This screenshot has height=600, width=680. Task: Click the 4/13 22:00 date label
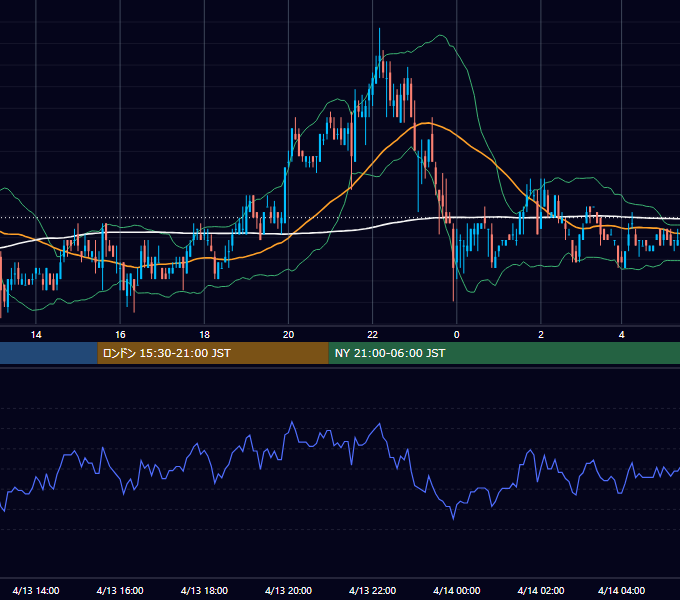373,590
